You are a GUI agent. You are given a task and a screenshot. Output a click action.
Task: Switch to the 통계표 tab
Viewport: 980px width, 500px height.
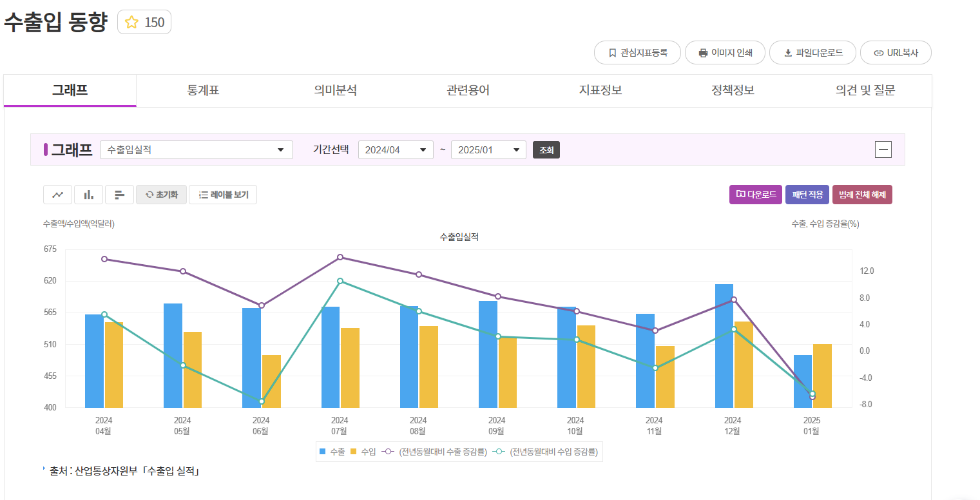pos(202,91)
